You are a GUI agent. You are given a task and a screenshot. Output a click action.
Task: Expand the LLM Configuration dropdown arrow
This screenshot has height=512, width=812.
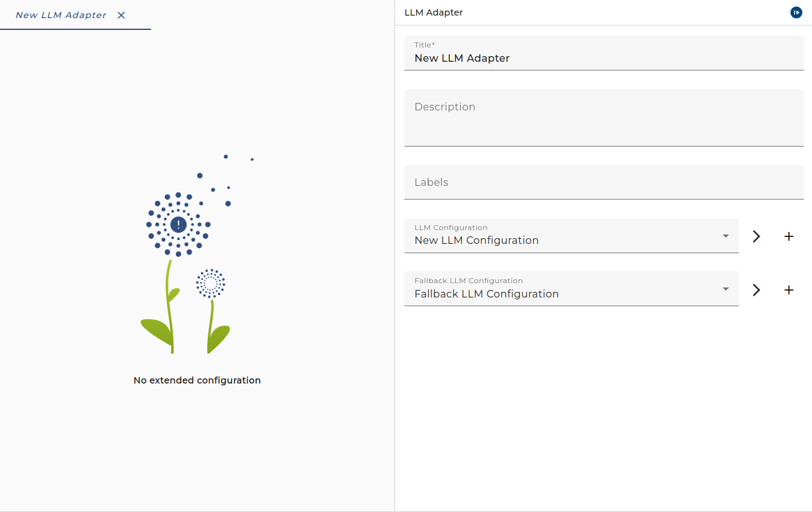click(726, 236)
